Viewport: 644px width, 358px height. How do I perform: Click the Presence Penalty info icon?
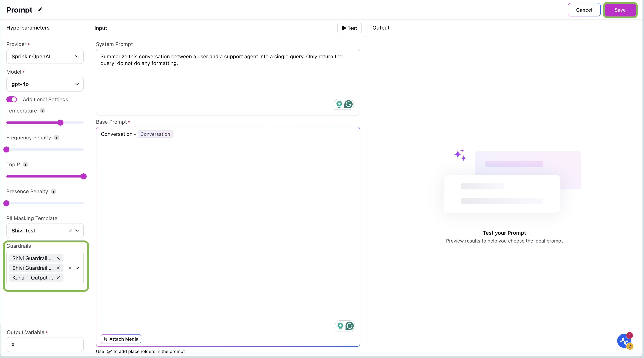[54, 191]
